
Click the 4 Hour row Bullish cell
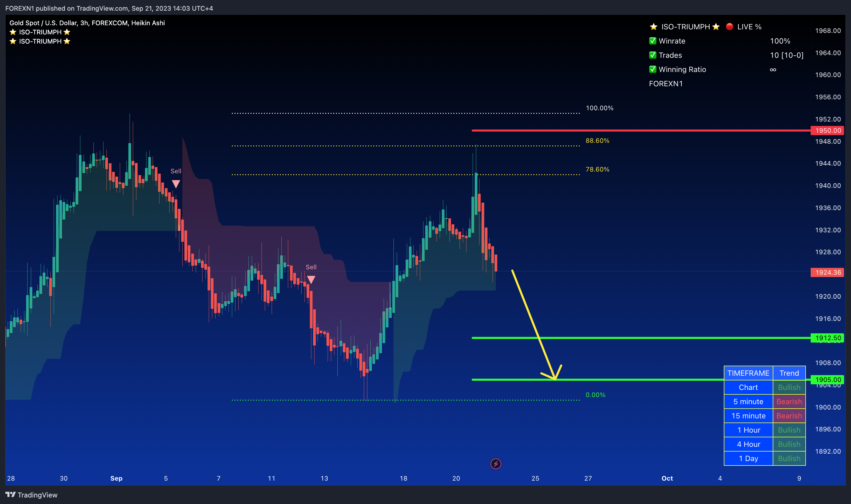click(x=789, y=444)
